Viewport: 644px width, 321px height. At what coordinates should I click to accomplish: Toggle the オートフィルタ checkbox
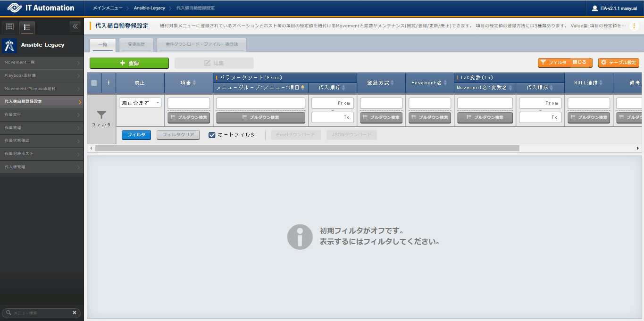[x=212, y=135]
